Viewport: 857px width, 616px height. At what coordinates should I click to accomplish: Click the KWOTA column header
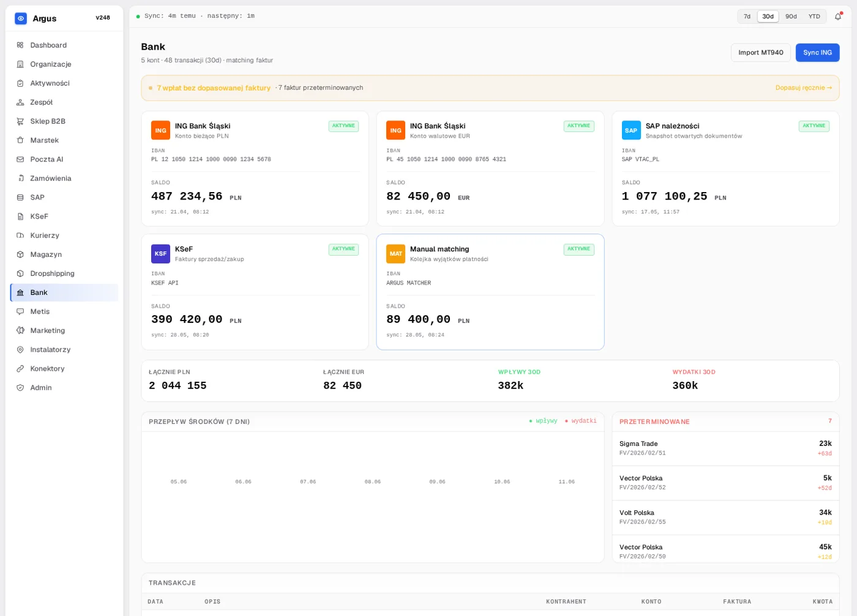coord(823,602)
